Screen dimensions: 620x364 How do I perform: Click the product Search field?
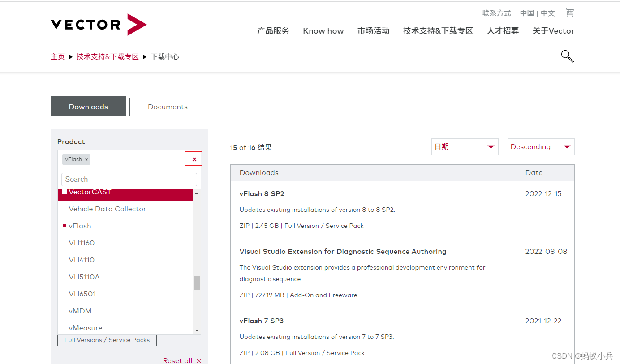[129, 180]
